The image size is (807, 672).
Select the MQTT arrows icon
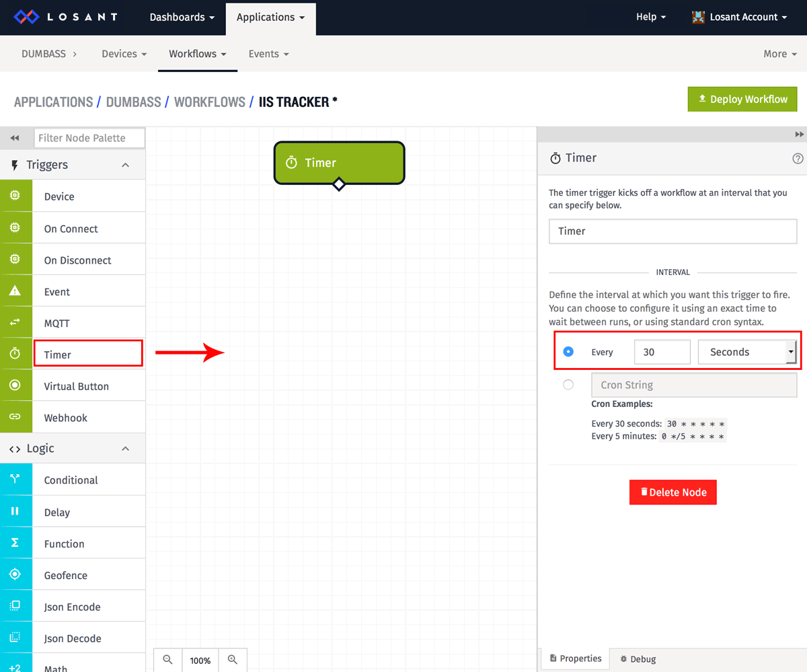(15, 323)
